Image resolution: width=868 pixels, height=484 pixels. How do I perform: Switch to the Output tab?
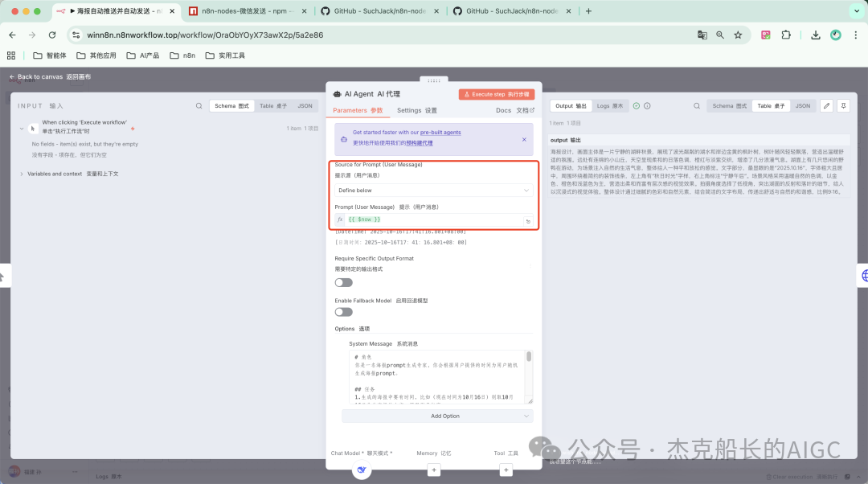pyautogui.click(x=571, y=106)
